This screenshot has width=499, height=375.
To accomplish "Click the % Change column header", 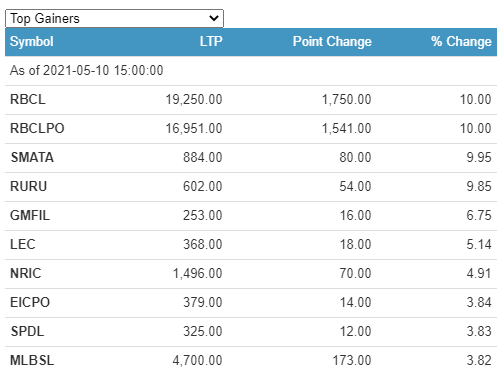I will 461,42.
